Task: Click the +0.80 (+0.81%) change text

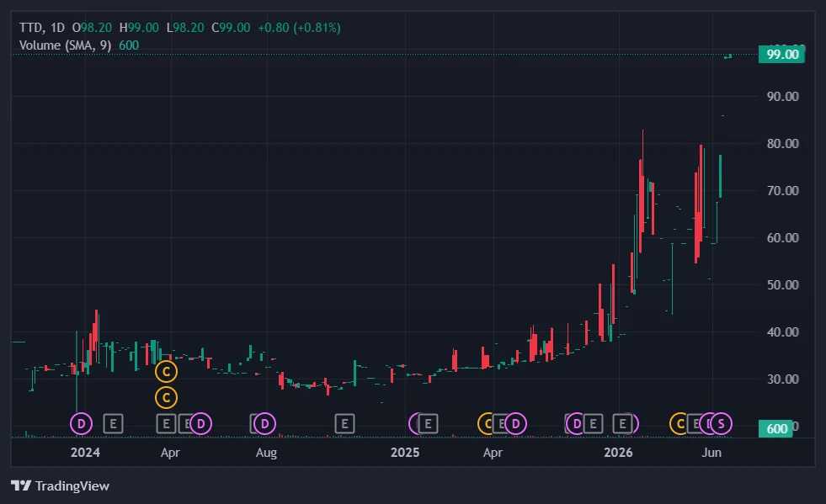Action: (x=299, y=28)
